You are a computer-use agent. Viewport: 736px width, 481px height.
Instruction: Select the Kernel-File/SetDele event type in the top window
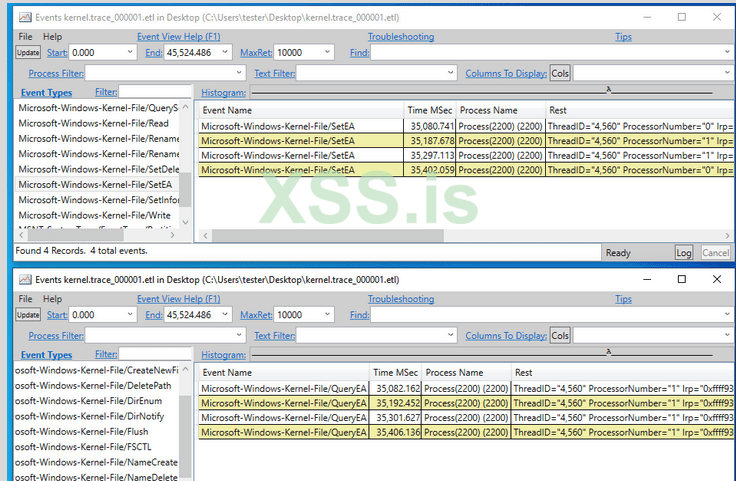tap(97, 169)
